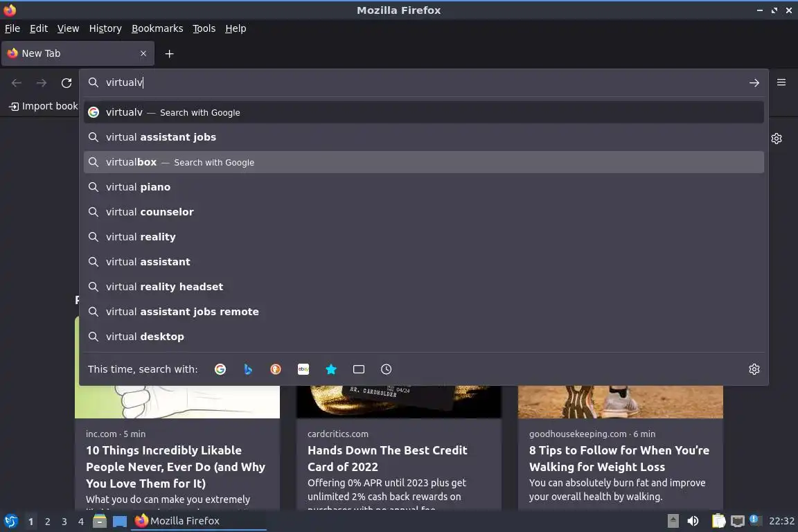Click Import bookmarks button in toolbar
Viewport: 798px width, 532px height.
pos(44,106)
